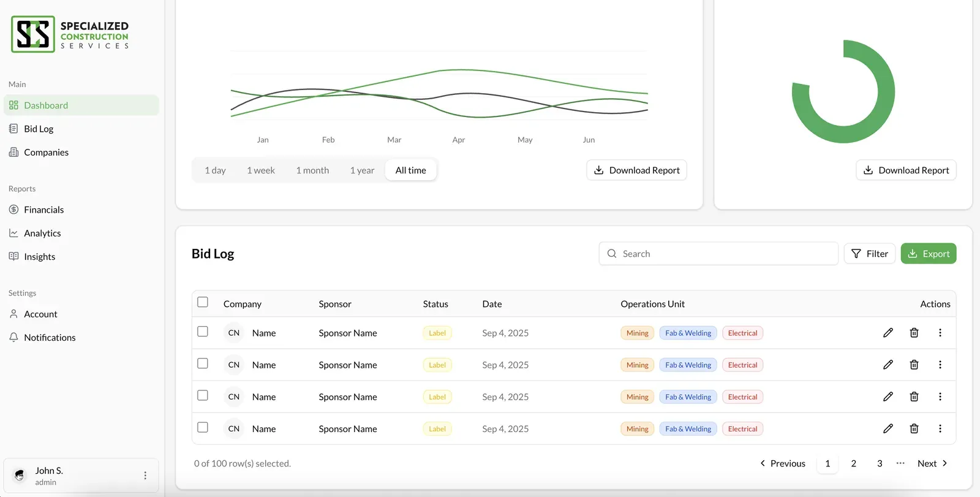Select the 1 year time range

362,170
